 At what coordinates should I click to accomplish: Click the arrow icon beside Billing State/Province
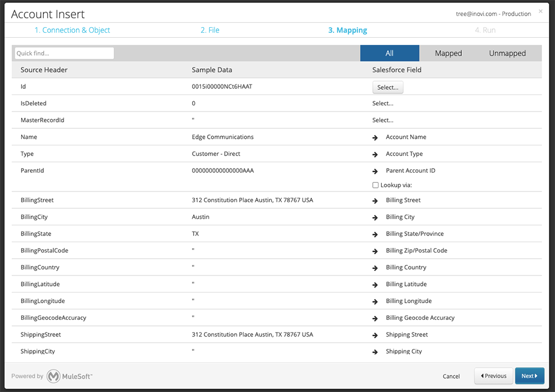375,234
